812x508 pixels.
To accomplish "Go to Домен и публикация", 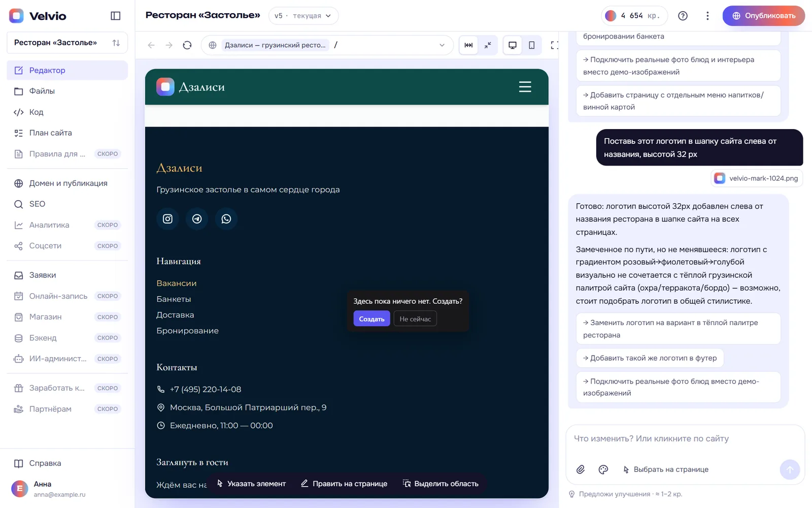I will 67,183.
